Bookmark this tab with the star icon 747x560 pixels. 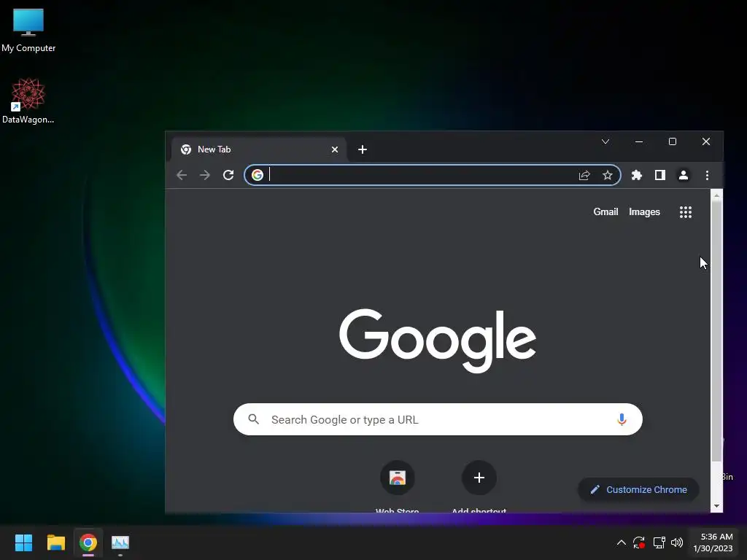point(608,175)
